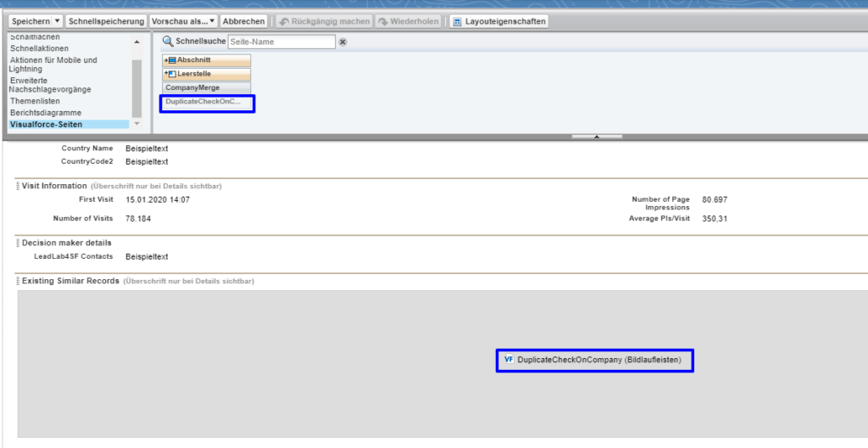This screenshot has height=448, width=868.
Task: Open Layouteigenschaften
Action: click(498, 21)
